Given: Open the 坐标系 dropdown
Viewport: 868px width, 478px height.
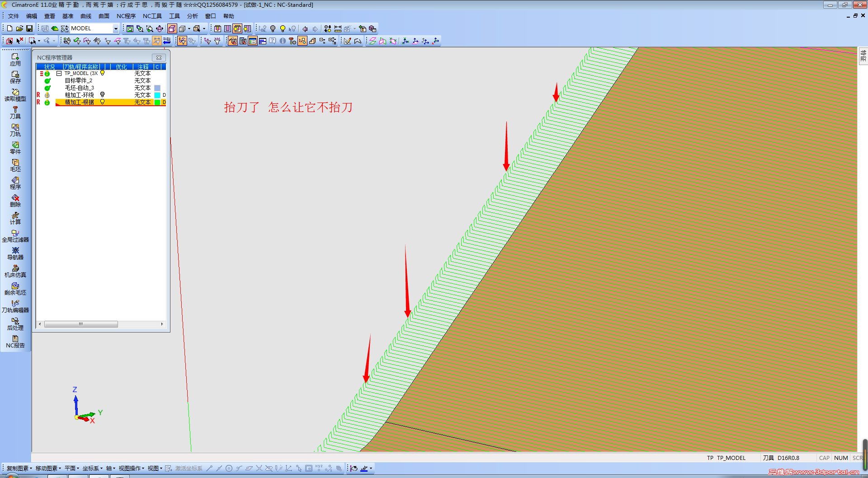Looking at the screenshot, I should click(92, 468).
